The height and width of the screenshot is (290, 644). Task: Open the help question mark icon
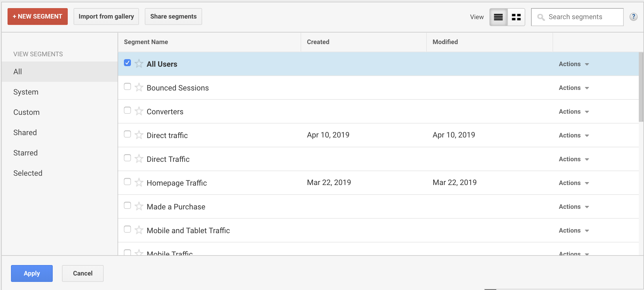tap(634, 17)
